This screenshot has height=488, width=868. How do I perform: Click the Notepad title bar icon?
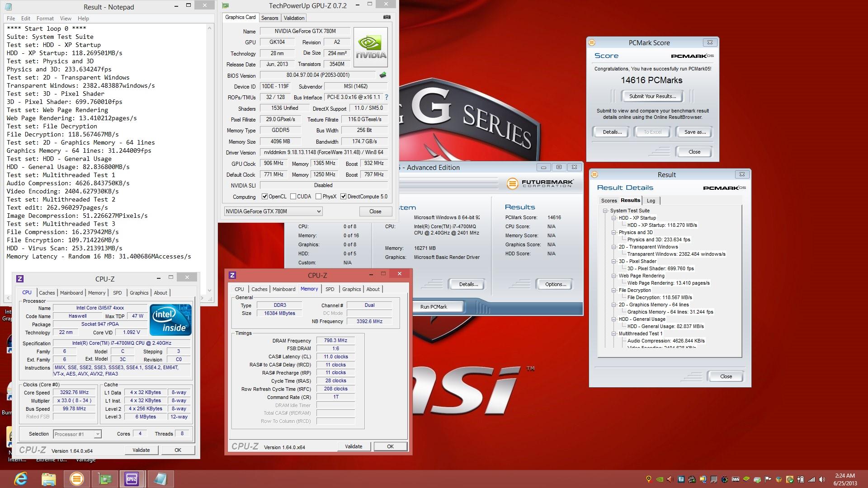(9, 7)
